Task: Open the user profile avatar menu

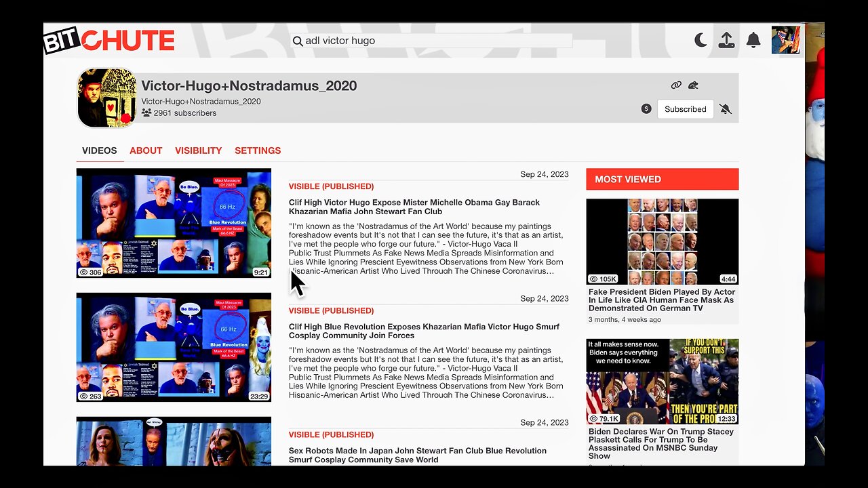Action: [x=785, y=40]
